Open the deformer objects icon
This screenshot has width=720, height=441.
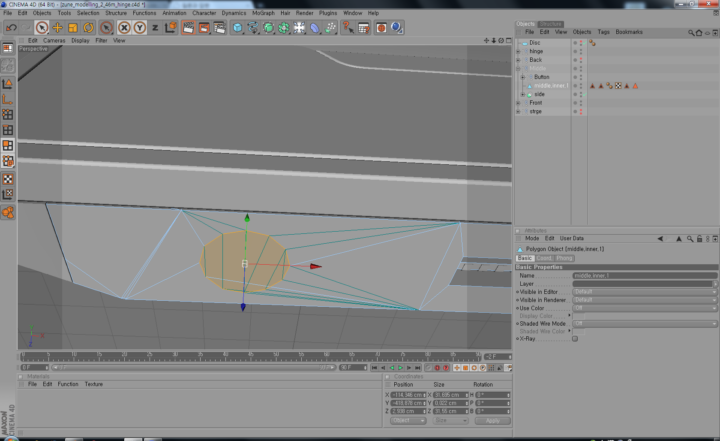pos(315,28)
